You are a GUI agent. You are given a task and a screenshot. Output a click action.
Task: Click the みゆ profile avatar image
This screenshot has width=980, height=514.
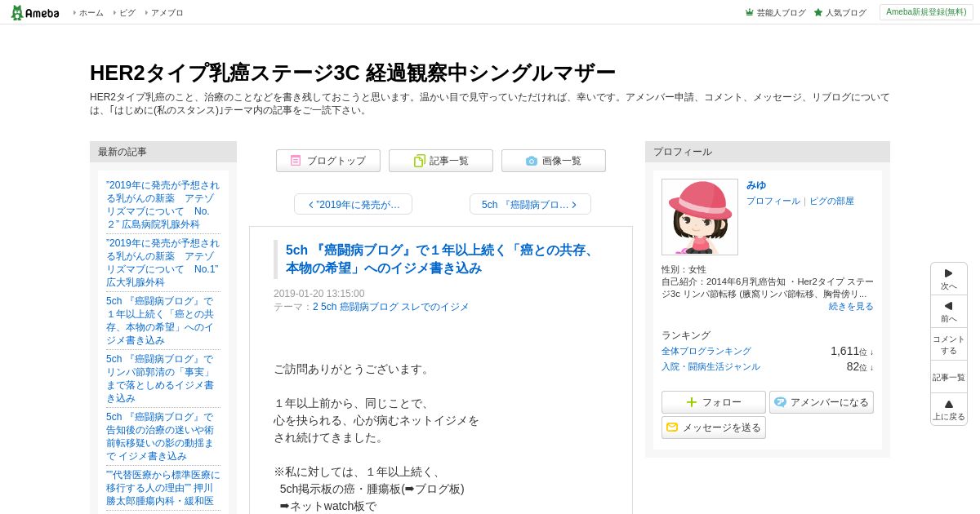click(700, 217)
